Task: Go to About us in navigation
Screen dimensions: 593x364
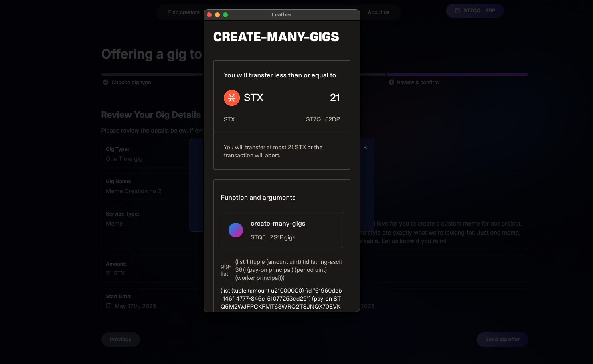Action: click(378, 12)
